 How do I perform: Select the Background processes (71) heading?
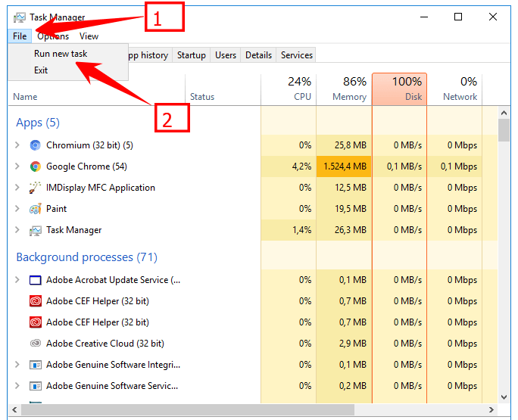(x=86, y=257)
